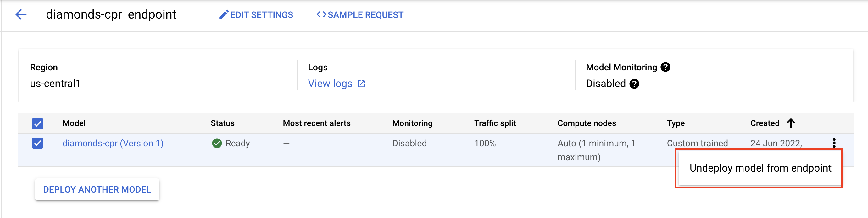Open the diamonds-cpr (Version 1) model link
This screenshot has width=868, height=218.
click(113, 143)
